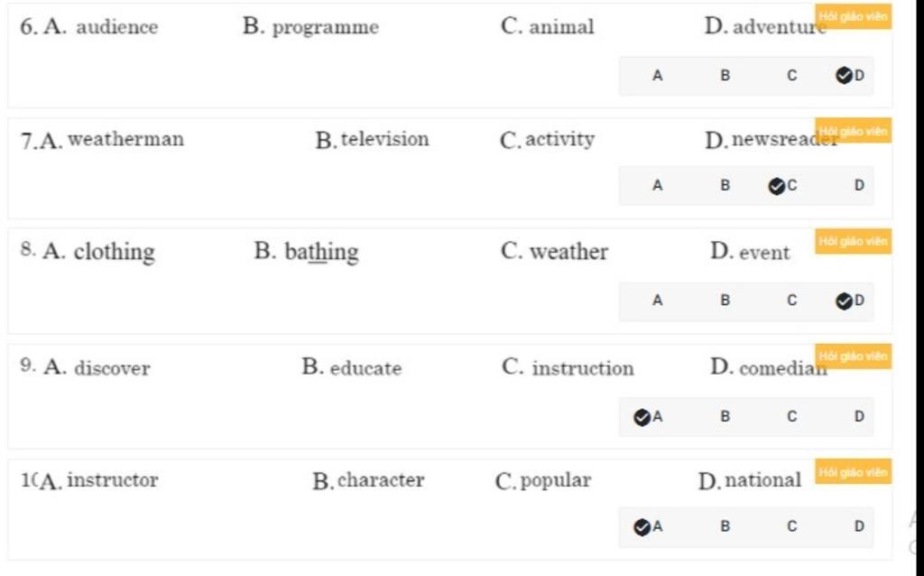Select answer A for question 7

(657, 186)
